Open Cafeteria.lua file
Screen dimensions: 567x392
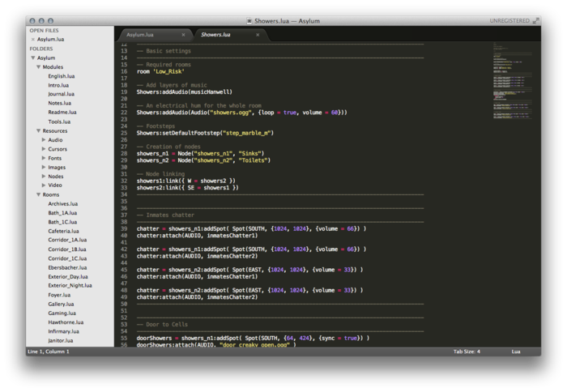[63, 231]
